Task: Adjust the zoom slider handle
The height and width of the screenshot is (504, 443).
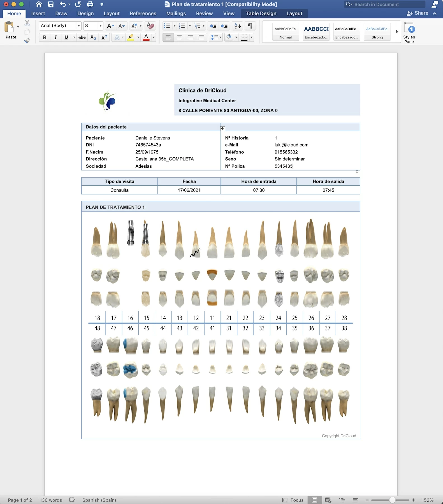Action: pyautogui.click(x=392, y=500)
